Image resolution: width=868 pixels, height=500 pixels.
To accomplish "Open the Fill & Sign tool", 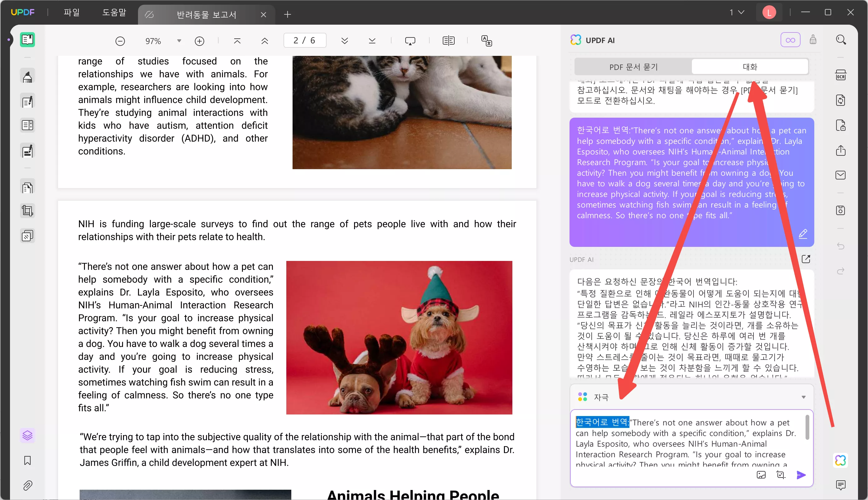I will pos(27,151).
